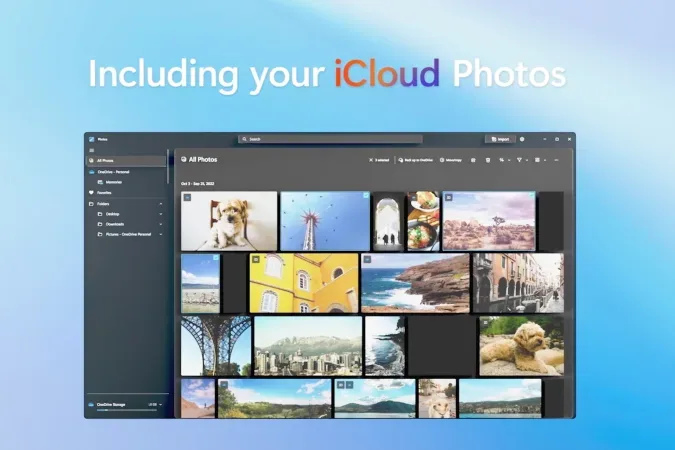Open Memories in the sidebar
The image size is (675, 450).
(x=114, y=182)
